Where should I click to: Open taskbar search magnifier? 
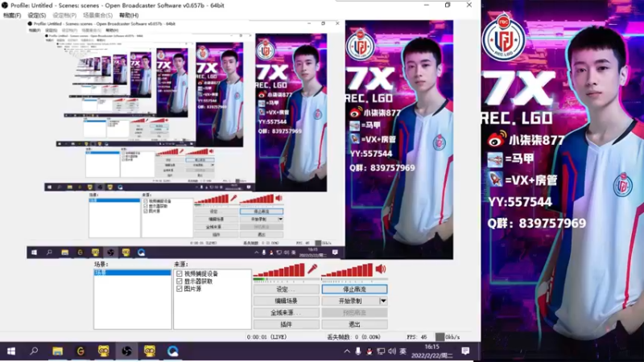pyautogui.click(x=34, y=351)
